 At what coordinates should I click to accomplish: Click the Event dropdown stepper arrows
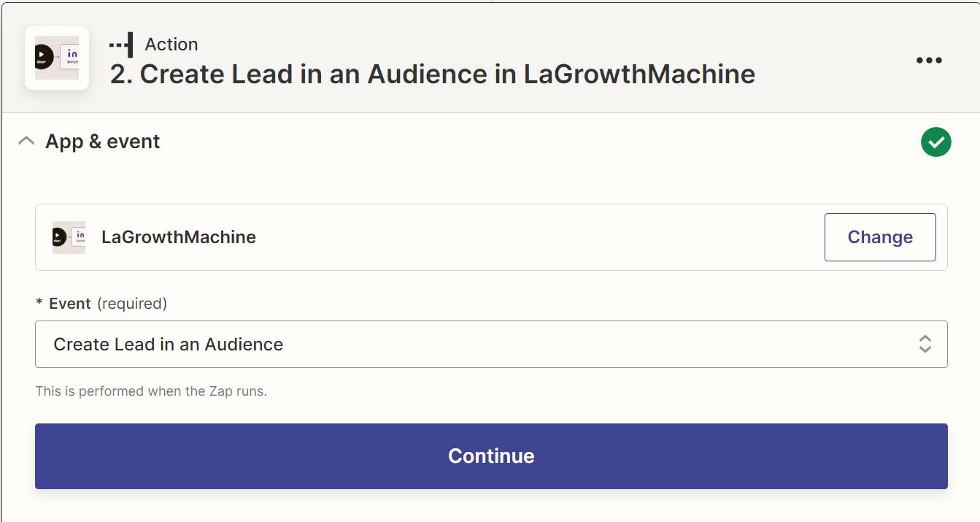coord(924,344)
